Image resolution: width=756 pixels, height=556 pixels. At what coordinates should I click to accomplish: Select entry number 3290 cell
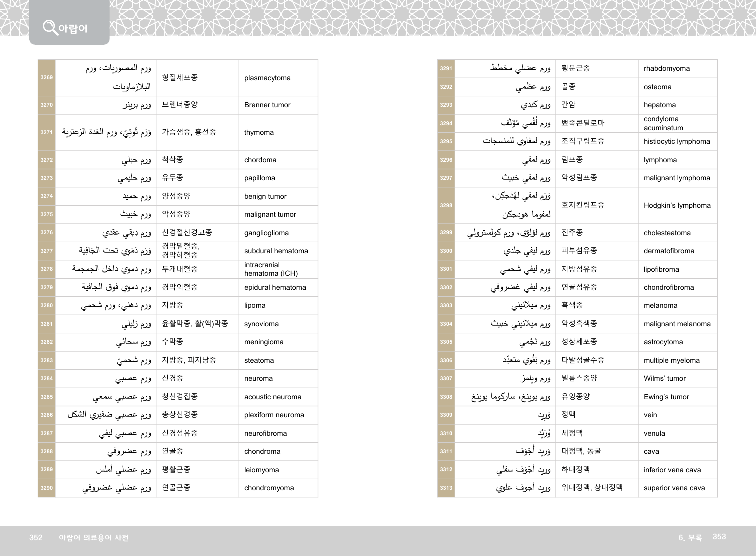(47, 488)
